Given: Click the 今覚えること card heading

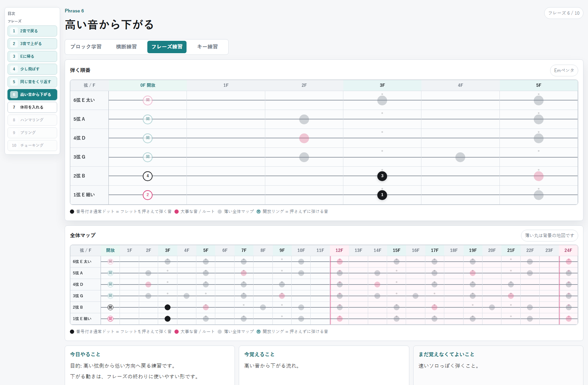Looking at the screenshot, I should pyautogui.click(x=259, y=354).
